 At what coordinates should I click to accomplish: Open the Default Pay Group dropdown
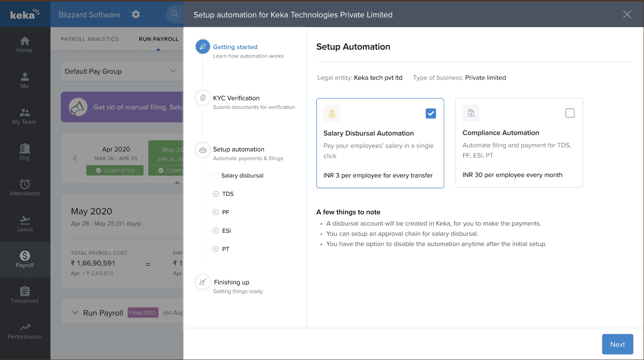tap(122, 72)
